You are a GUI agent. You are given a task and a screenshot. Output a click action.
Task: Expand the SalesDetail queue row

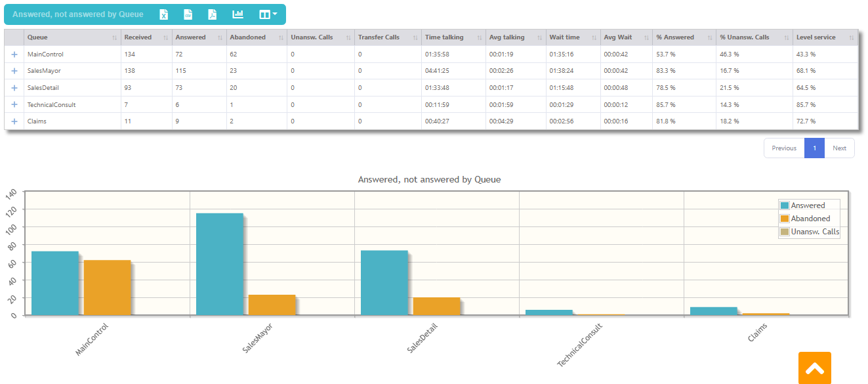[x=14, y=88]
